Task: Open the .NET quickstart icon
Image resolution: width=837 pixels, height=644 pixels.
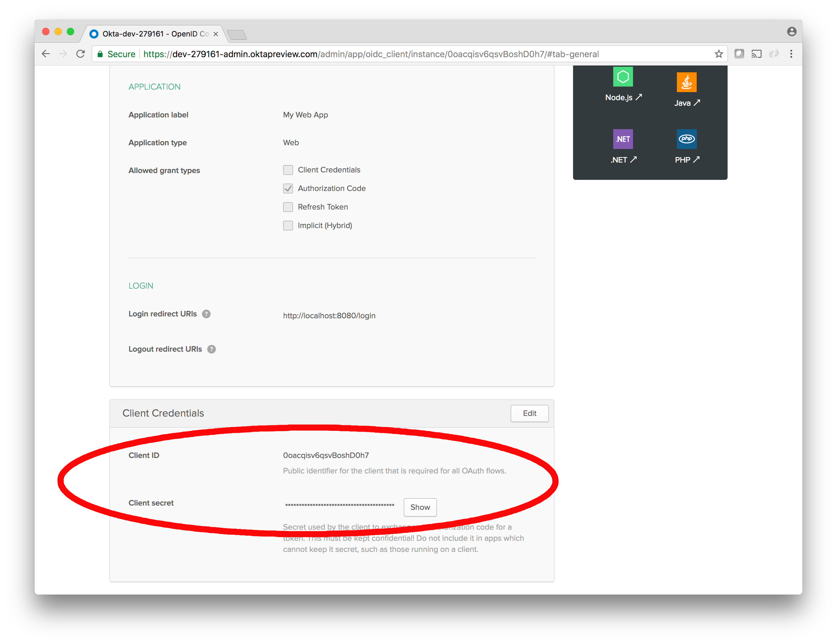Action: (x=622, y=139)
